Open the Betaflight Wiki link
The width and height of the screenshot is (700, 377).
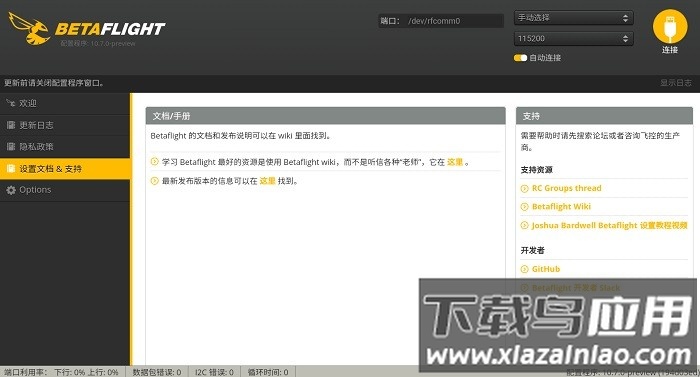561,206
